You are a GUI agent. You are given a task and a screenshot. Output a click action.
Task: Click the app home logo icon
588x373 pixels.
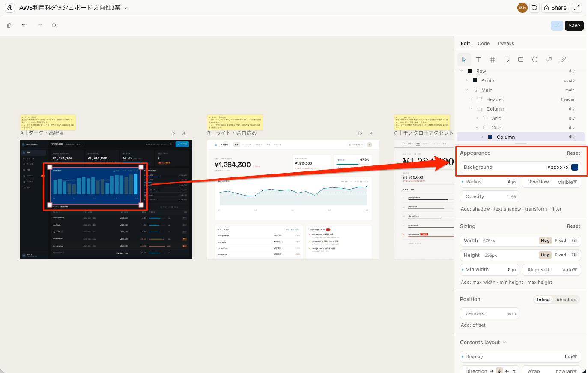click(x=10, y=8)
